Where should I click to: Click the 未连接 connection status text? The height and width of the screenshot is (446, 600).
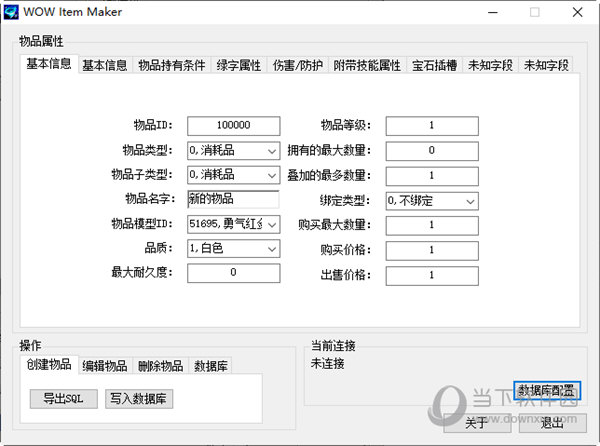328,363
